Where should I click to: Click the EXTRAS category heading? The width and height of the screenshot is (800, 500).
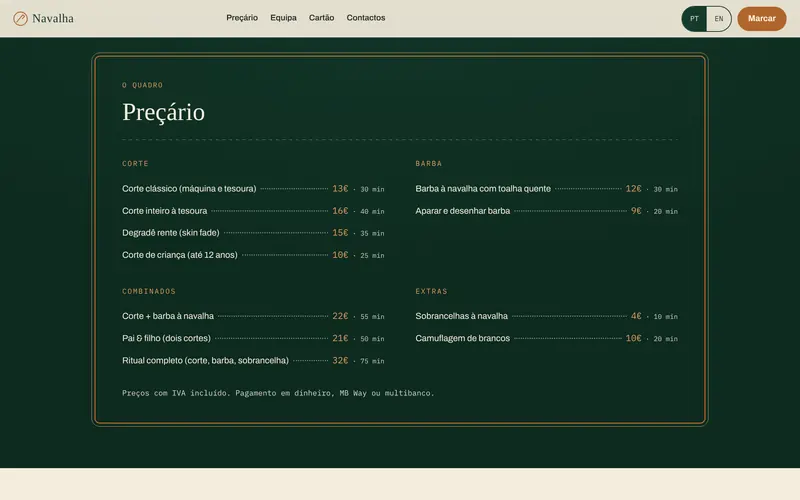(431, 291)
